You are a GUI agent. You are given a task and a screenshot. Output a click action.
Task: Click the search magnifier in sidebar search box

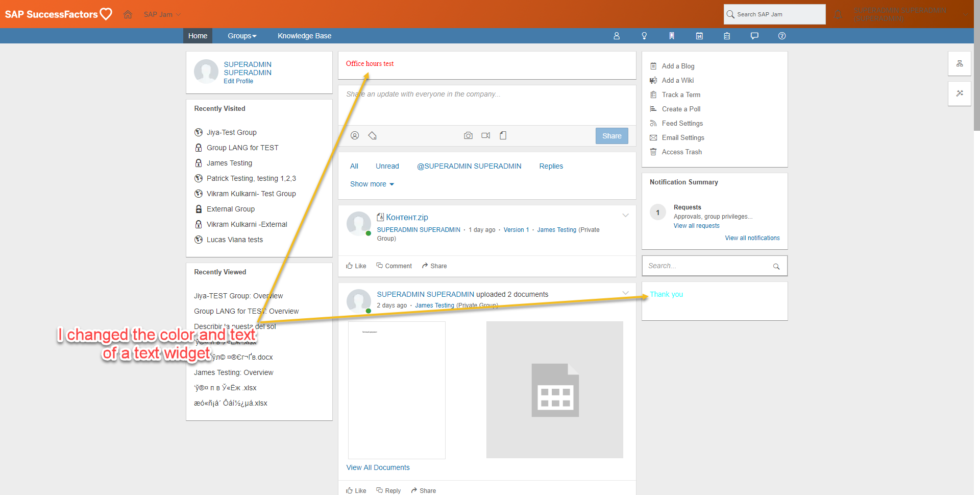point(776,266)
